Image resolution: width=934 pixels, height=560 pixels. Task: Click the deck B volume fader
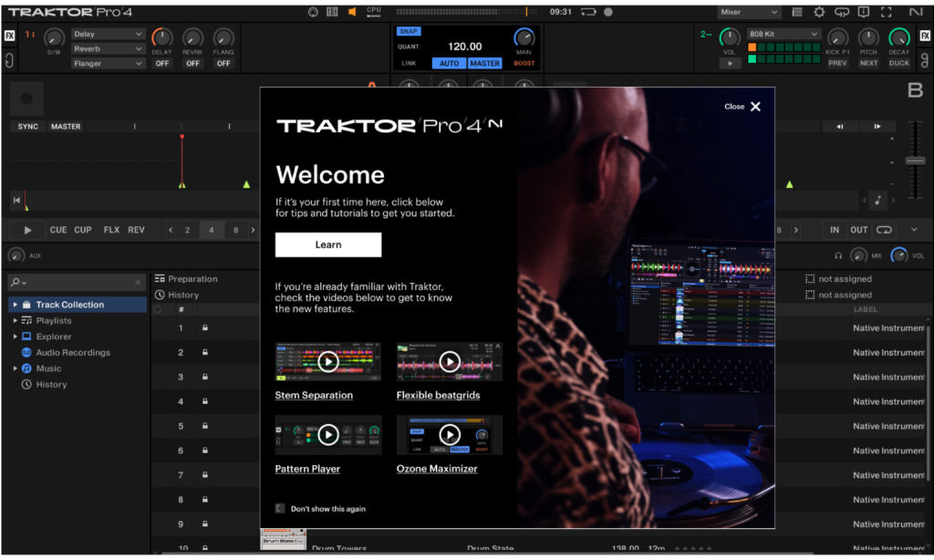(x=914, y=161)
